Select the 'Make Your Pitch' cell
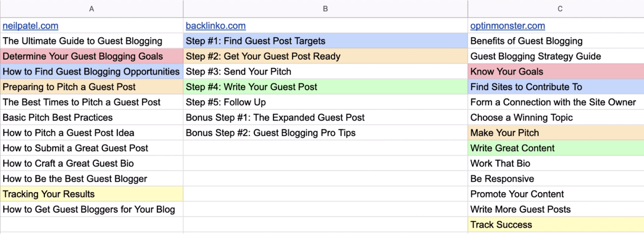Screen dimensions: 644x234 point(505,133)
